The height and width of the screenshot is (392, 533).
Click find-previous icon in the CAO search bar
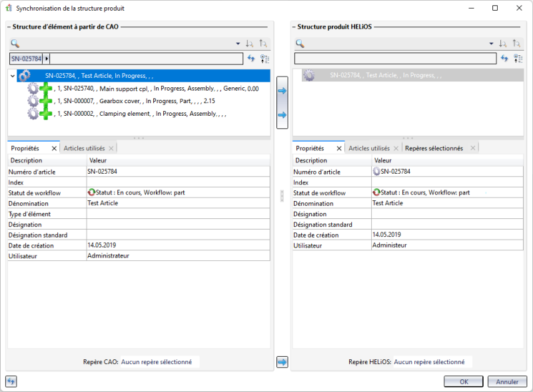263,43
